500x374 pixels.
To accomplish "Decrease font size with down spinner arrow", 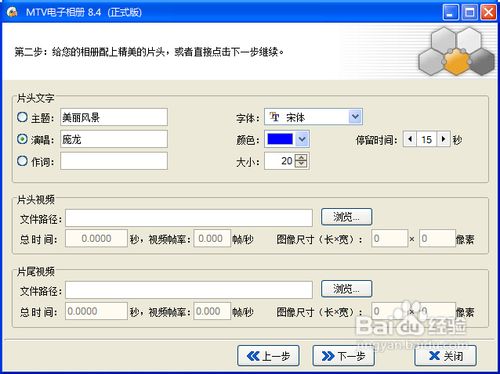I will pyautogui.click(x=302, y=165).
